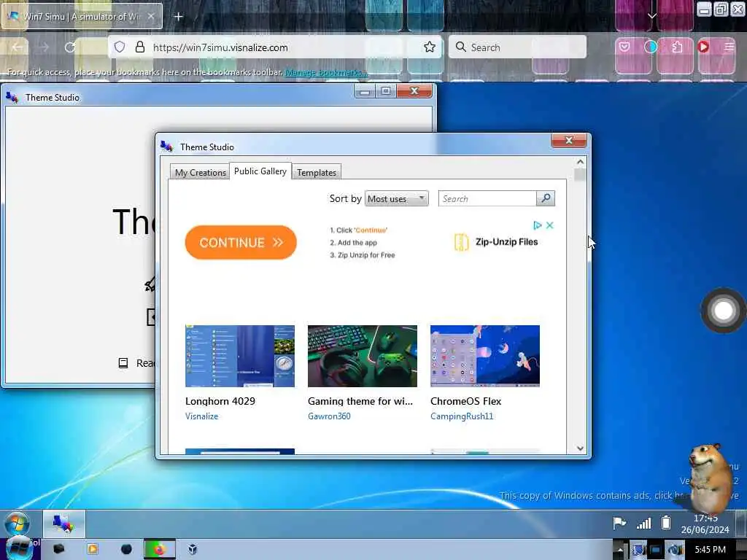
Task: Click the Longhorn 4029 title
Action: pyautogui.click(x=220, y=401)
